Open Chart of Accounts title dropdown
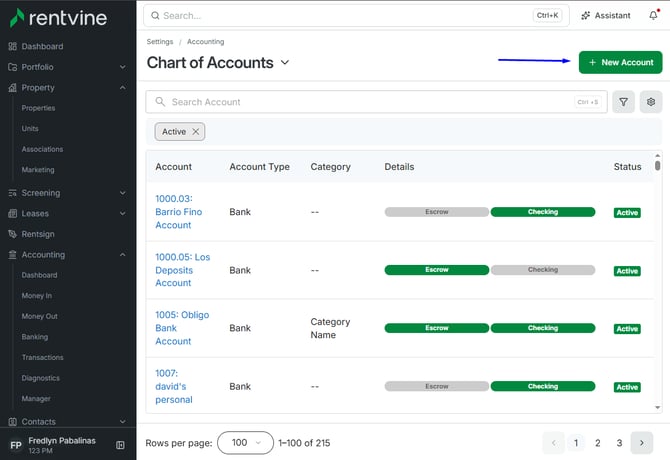 click(285, 63)
